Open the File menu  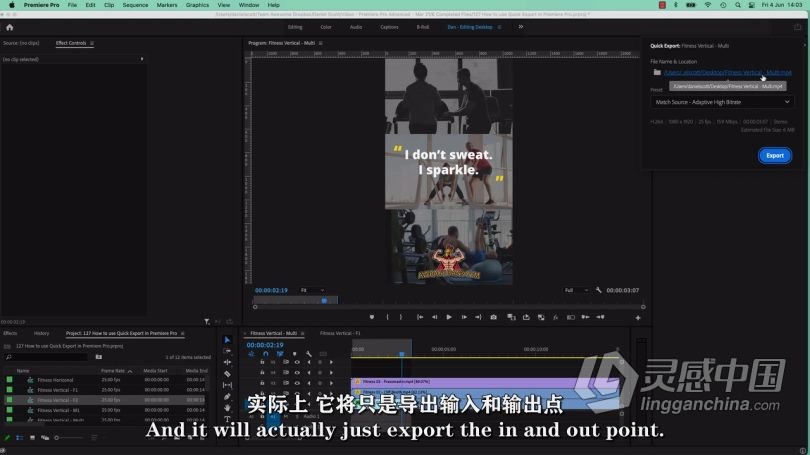72,5
